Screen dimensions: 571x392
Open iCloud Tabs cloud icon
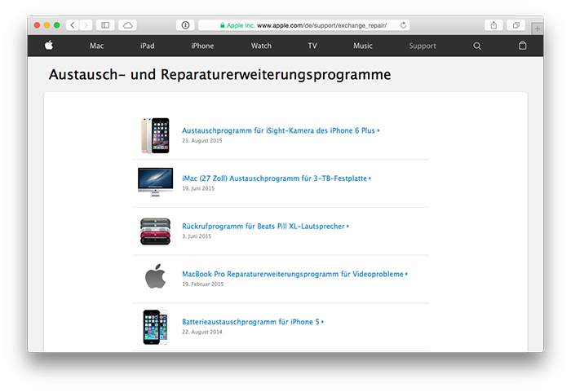[127, 25]
